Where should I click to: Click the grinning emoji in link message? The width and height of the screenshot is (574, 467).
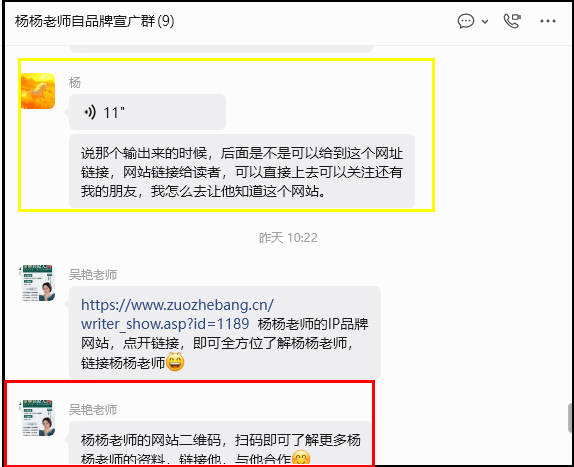click(x=175, y=362)
